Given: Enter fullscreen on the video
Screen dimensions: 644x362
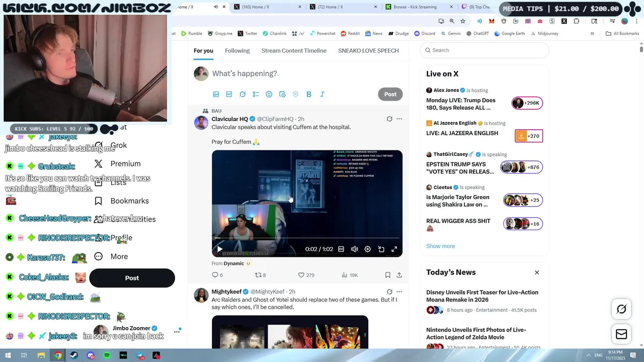Looking at the screenshot, I should click(394, 249).
